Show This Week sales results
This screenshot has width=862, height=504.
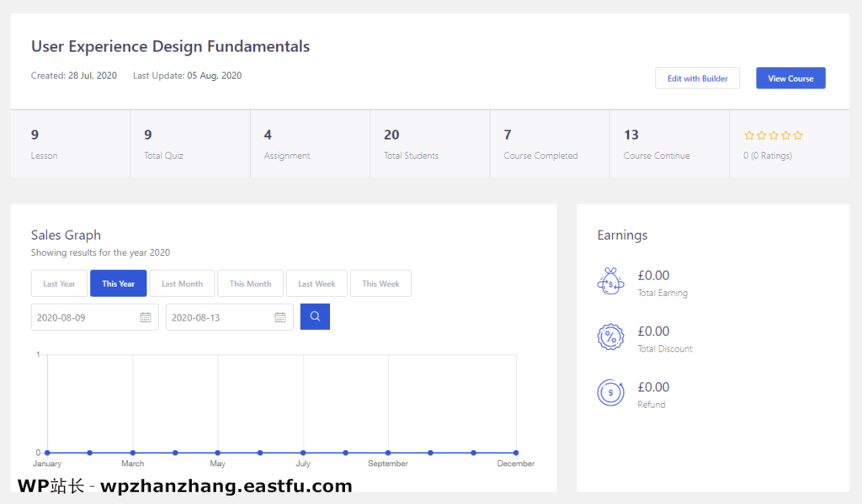[380, 284]
